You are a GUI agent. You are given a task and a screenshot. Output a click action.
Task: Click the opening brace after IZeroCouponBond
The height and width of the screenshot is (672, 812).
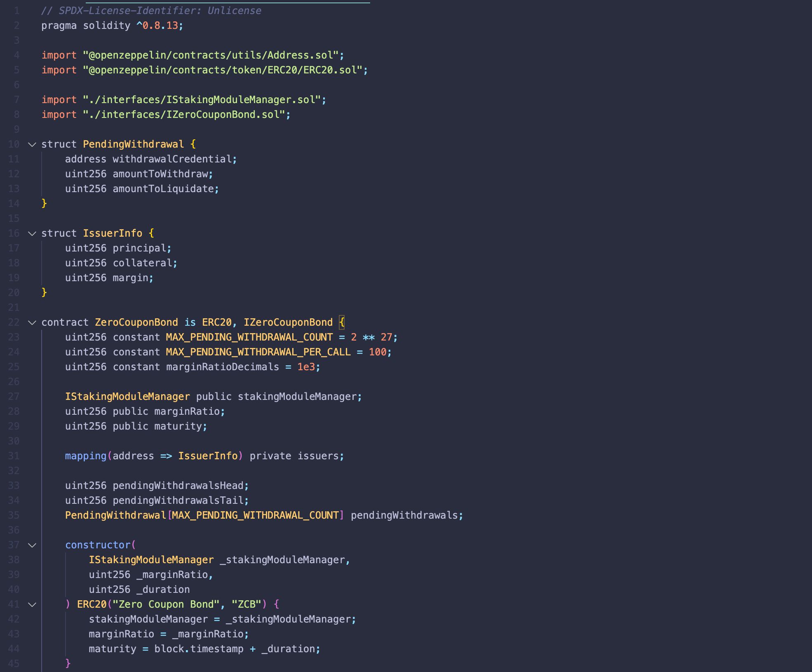[x=342, y=322]
